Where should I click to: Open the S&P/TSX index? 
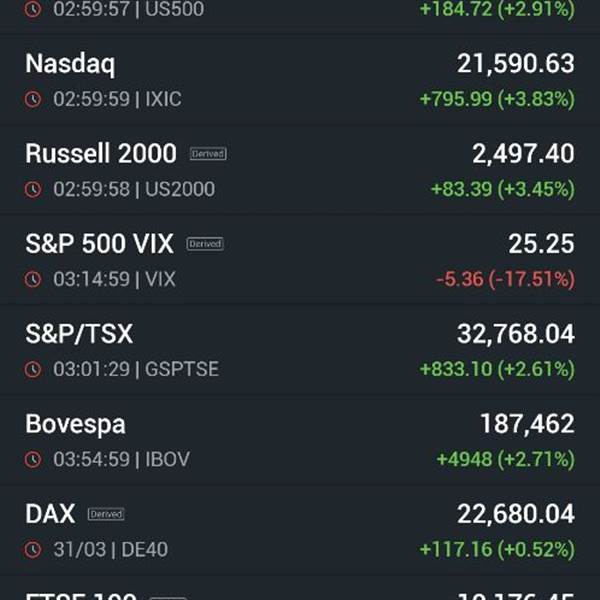[79, 334]
